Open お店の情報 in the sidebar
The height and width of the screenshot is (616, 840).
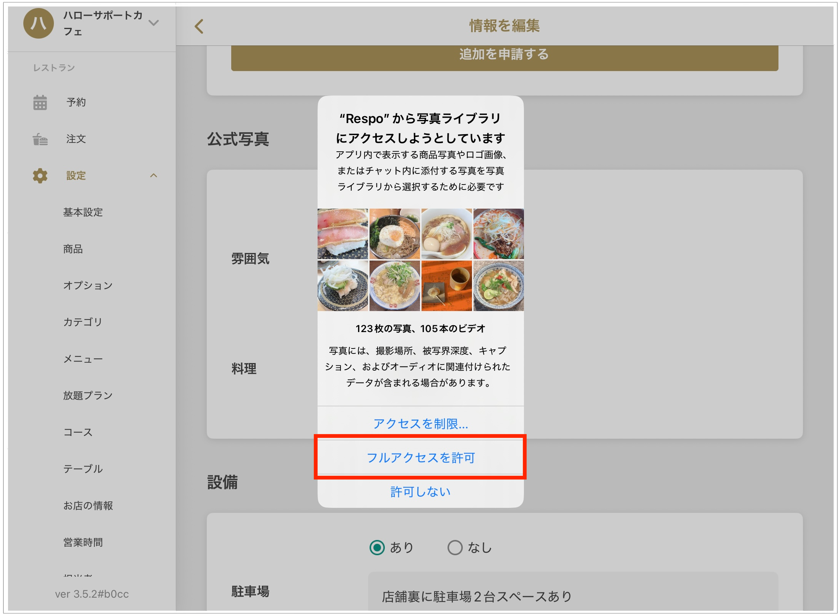point(88,506)
